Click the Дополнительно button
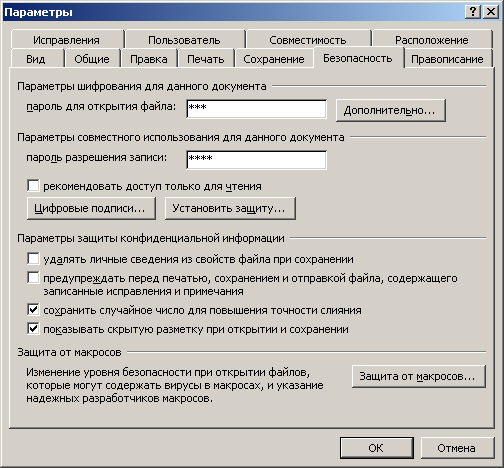This screenshot has height=468, width=504. pyautogui.click(x=390, y=110)
